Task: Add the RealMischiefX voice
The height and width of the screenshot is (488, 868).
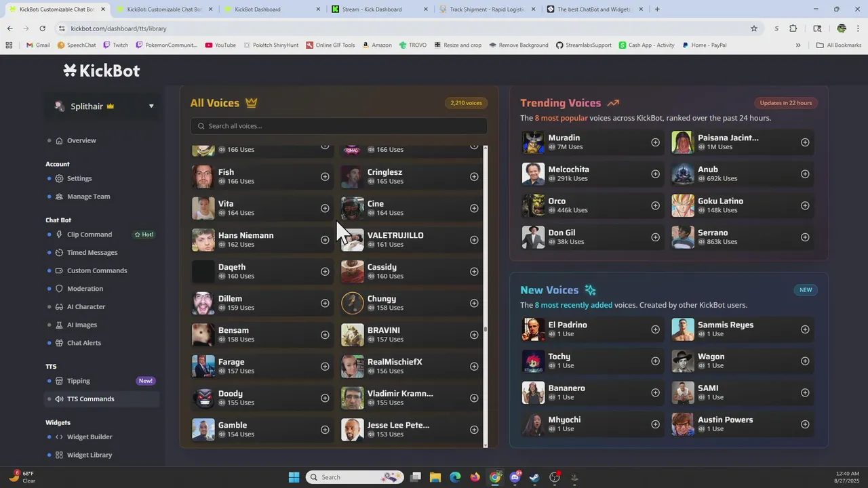Action: tap(474, 366)
